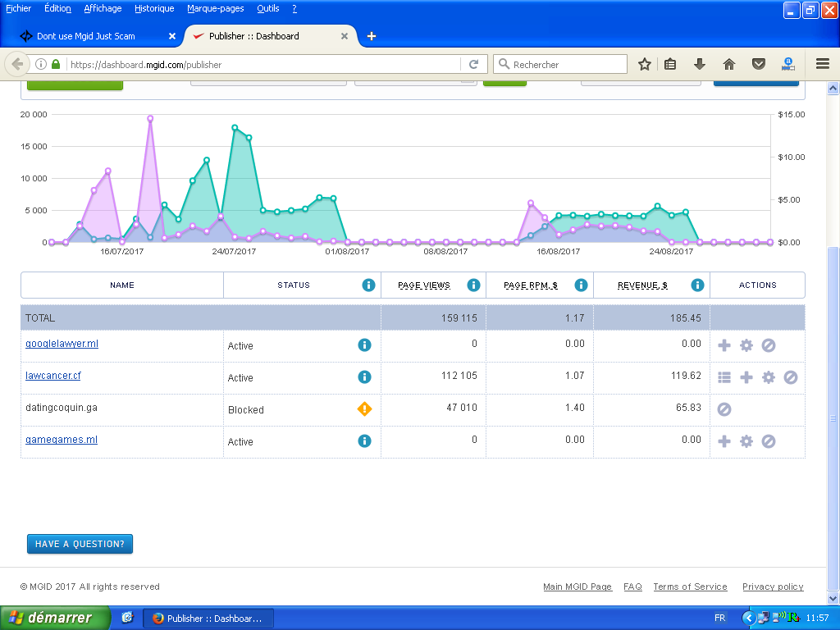840x630 pixels.
Task: Sort table by Revenue, $ column
Action: pos(642,285)
